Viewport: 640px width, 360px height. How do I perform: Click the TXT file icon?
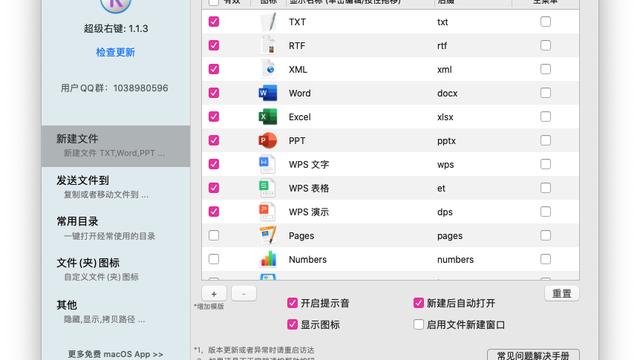click(x=268, y=22)
